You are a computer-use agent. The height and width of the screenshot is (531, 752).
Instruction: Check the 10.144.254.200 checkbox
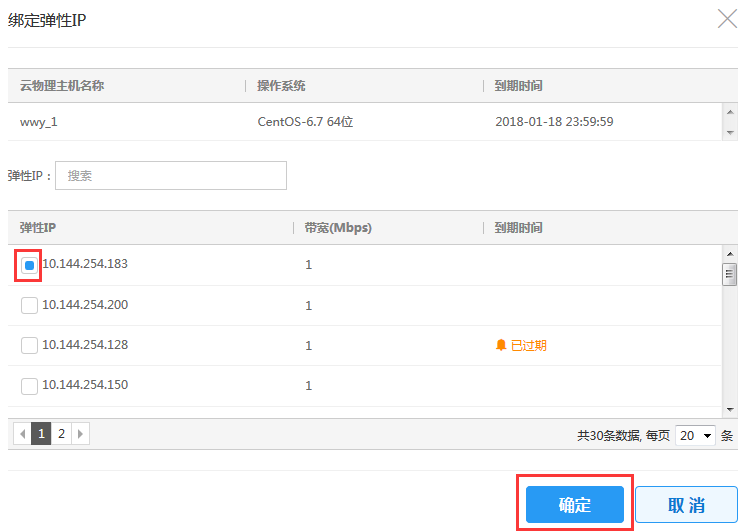click(x=29, y=305)
